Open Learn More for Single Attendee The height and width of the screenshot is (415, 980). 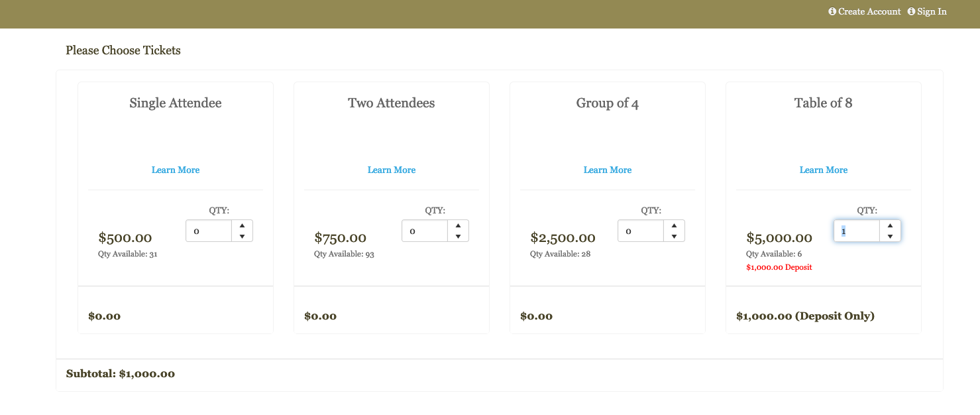(176, 170)
